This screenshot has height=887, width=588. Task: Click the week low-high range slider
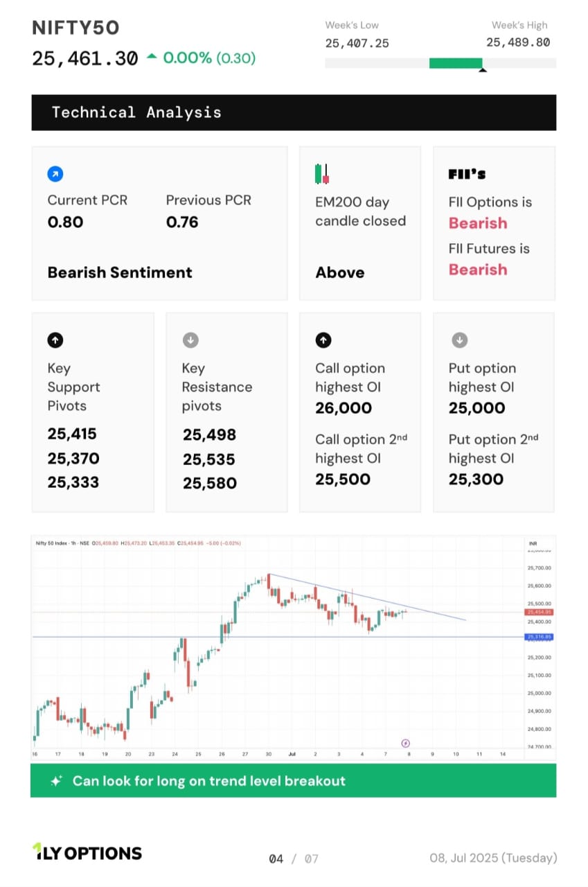[x=440, y=63]
